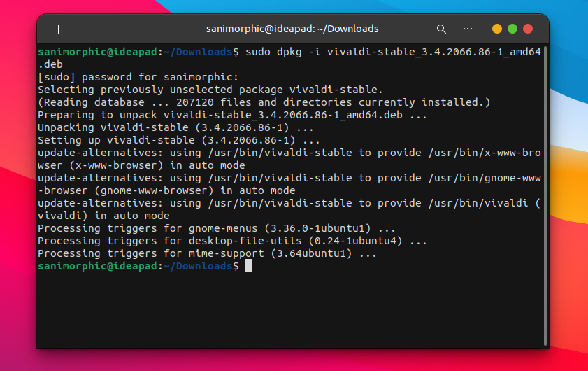Click '/usr/bin/x-www-bro' path text
The image size is (588, 371).
(485, 153)
